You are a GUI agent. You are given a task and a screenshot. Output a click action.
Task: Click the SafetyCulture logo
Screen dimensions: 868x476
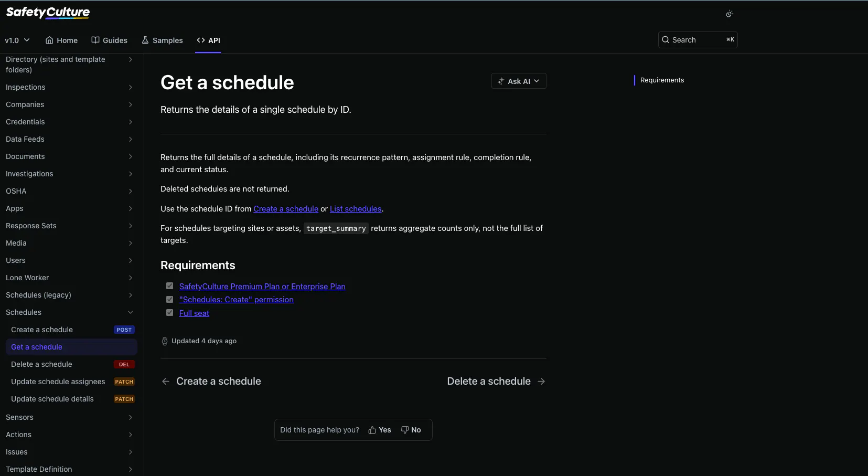48,13
